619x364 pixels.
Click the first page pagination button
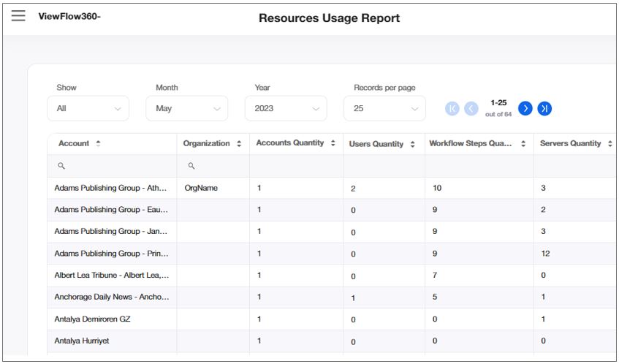452,108
